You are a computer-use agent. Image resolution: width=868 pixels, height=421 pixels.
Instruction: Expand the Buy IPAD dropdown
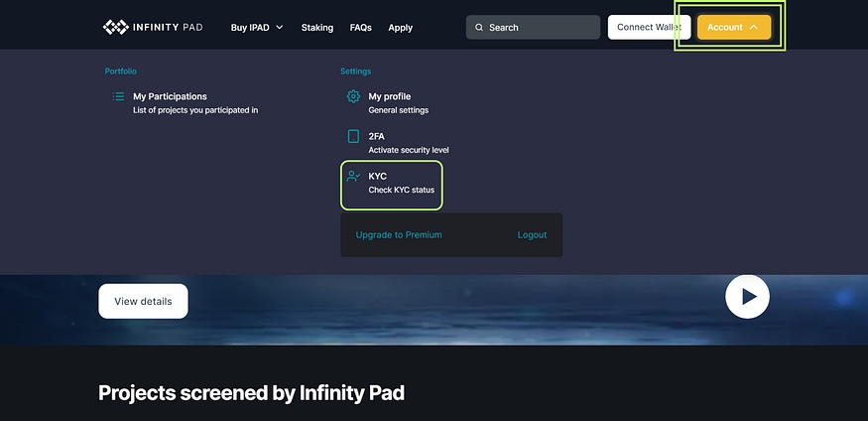pyautogui.click(x=257, y=28)
